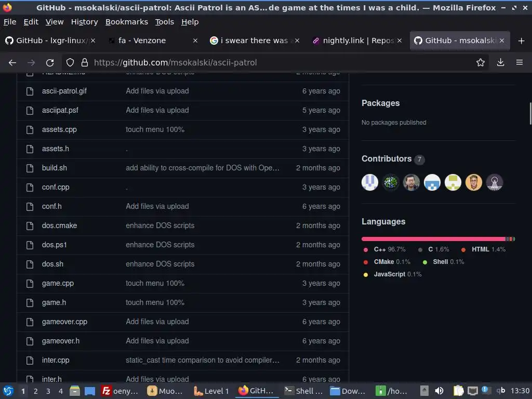Open a new browser tab

pyautogui.click(x=522, y=41)
